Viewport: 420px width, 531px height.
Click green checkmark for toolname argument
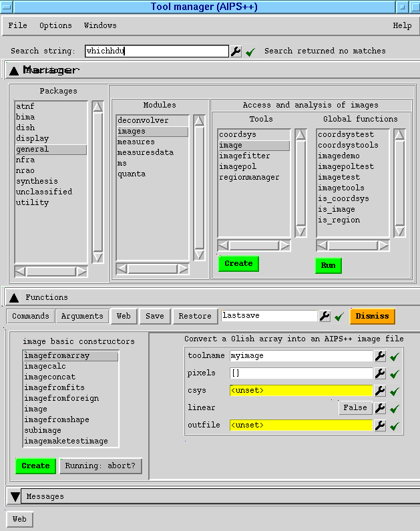395,357
